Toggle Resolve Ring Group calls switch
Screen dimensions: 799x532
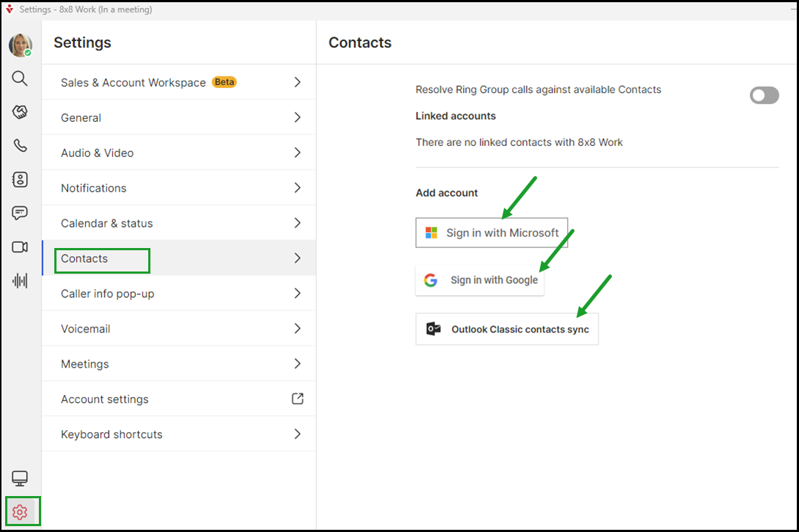[x=764, y=95]
